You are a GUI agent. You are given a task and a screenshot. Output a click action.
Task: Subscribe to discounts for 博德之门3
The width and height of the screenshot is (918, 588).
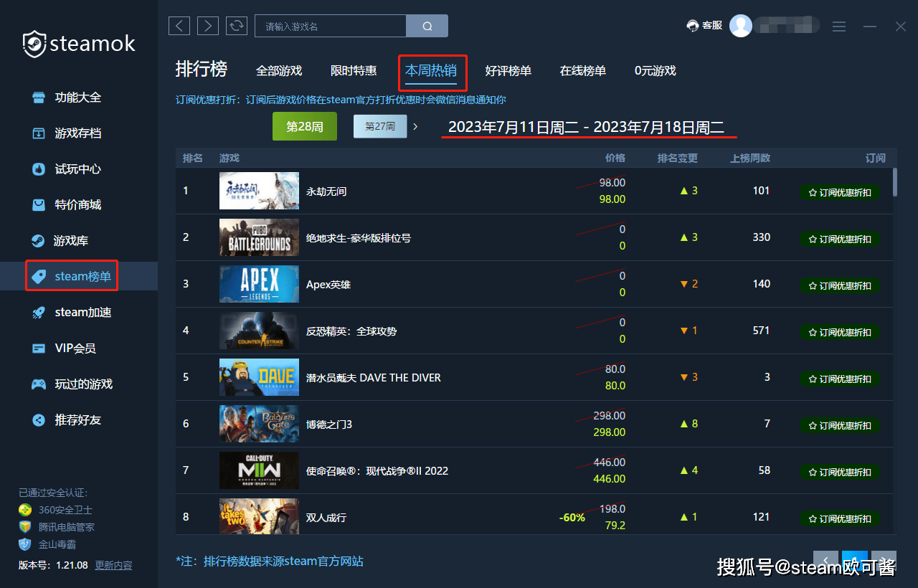coord(840,425)
